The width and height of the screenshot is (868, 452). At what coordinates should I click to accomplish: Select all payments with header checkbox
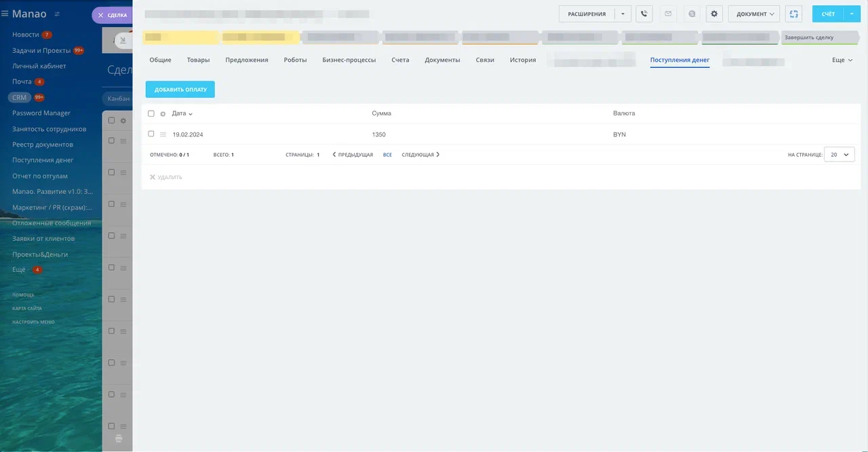click(151, 113)
